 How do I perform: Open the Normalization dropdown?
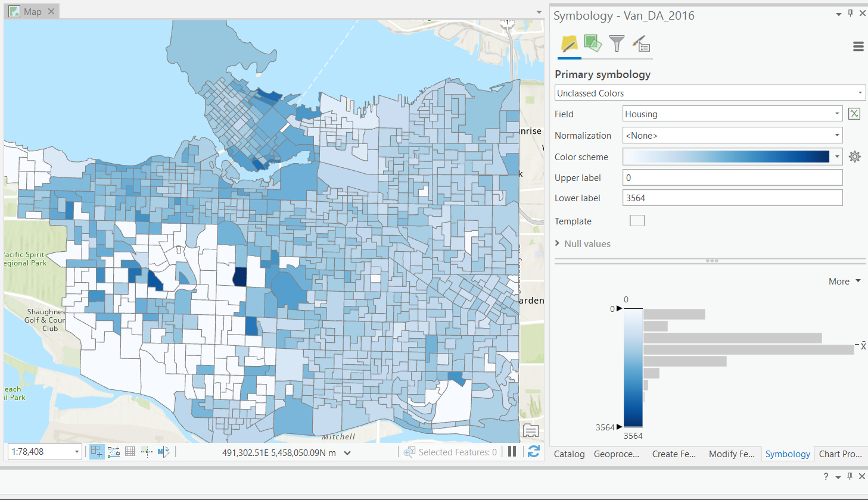tap(732, 136)
